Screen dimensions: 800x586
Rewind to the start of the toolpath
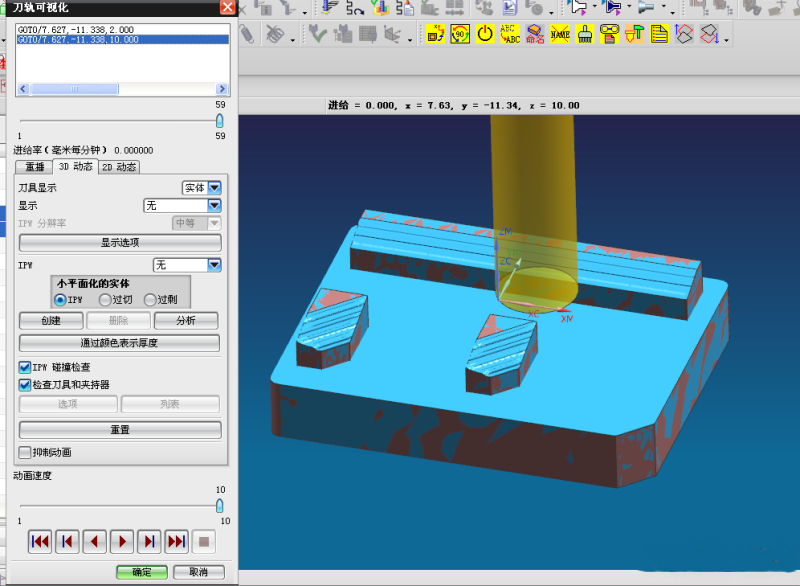40,541
